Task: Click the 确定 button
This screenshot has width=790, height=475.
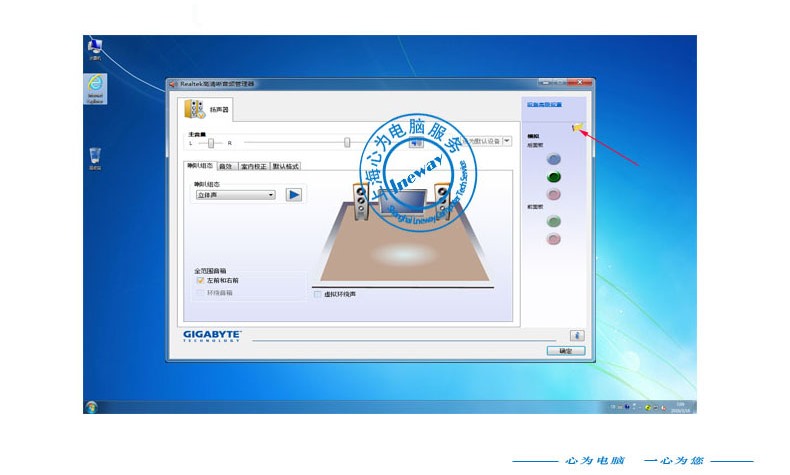Action: click(x=565, y=351)
